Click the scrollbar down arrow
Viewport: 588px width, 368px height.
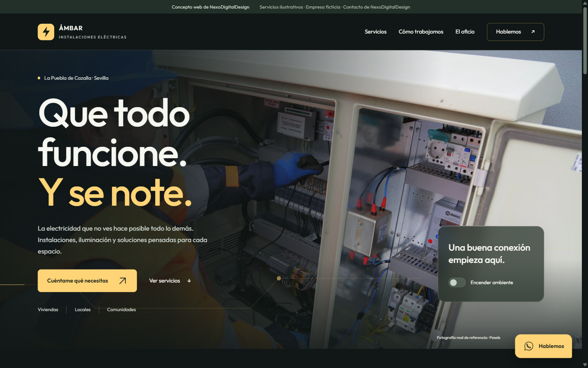(x=585, y=365)
